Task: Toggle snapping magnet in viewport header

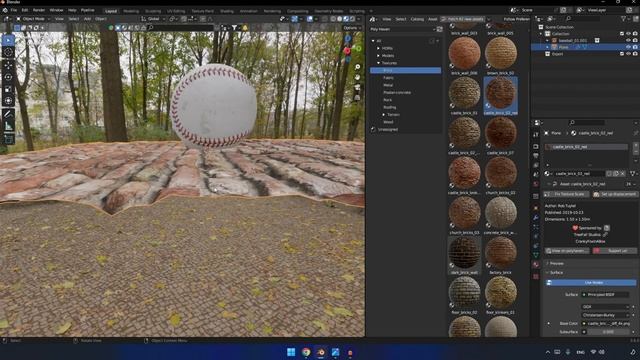Action: click(184, 19)
